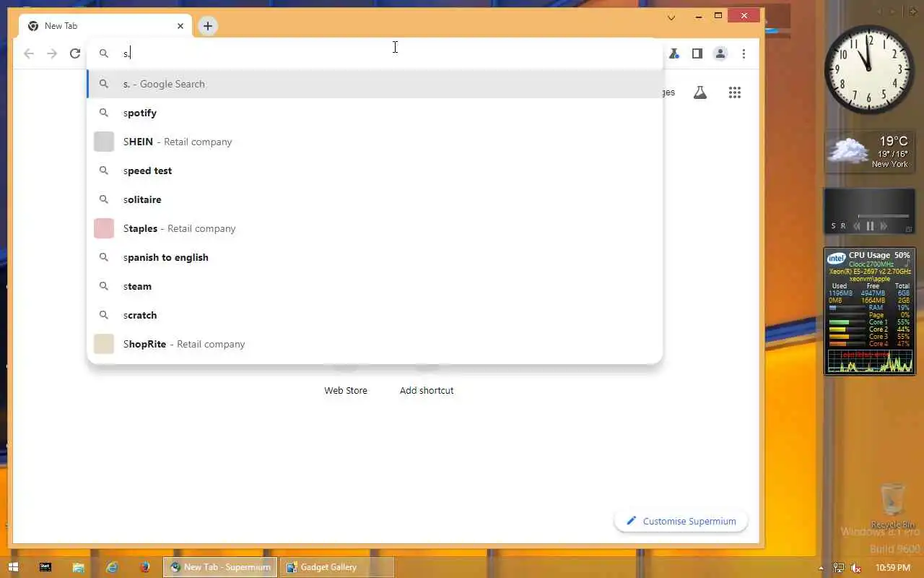Toggle shuffle (S) in media gadget
Screen dimensions: 924x578
pos(833,226)
